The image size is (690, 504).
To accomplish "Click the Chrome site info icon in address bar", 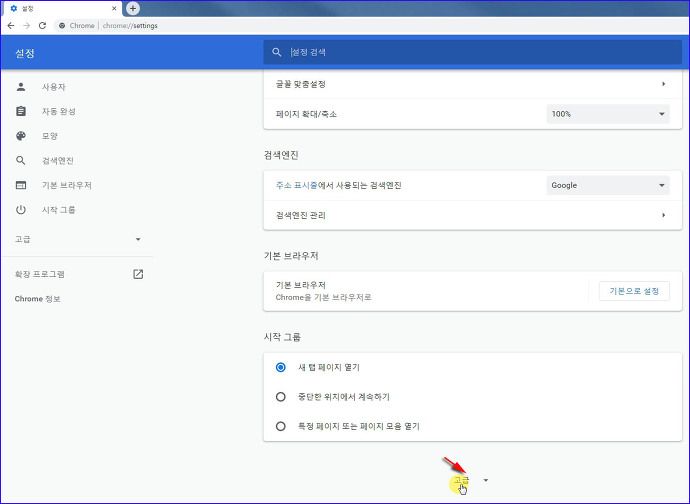I will [62, 26].
